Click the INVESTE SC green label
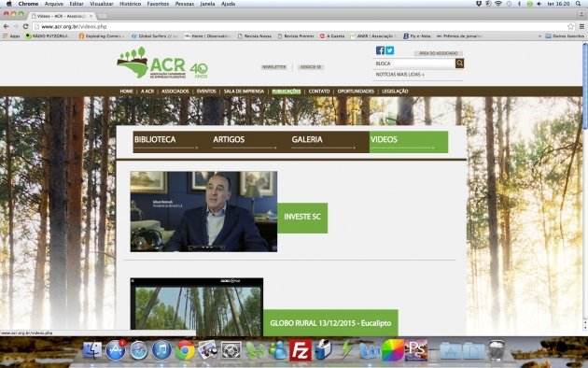The image size is (588, 368). click(x=302, y=218)
